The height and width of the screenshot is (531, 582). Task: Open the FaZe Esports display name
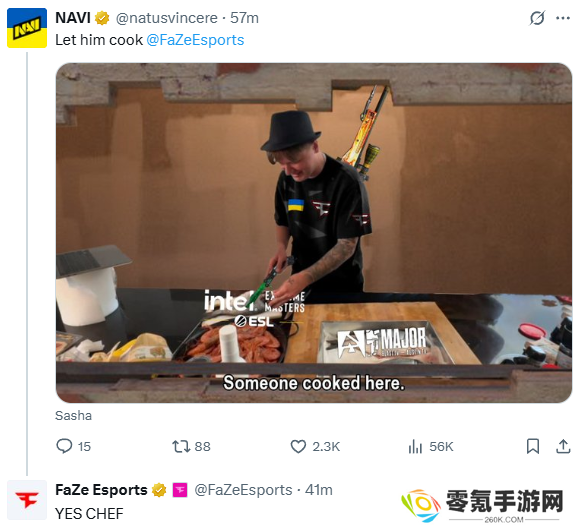[101, 490]
